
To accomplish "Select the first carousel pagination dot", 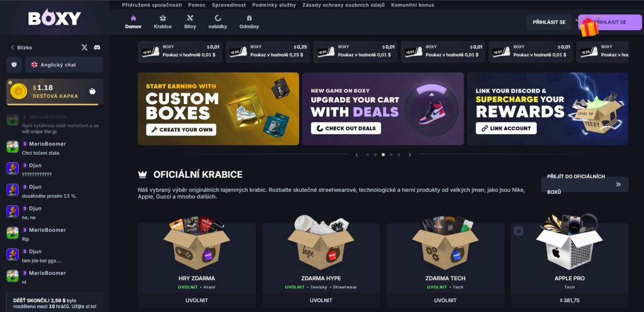I will pos(368,155).
